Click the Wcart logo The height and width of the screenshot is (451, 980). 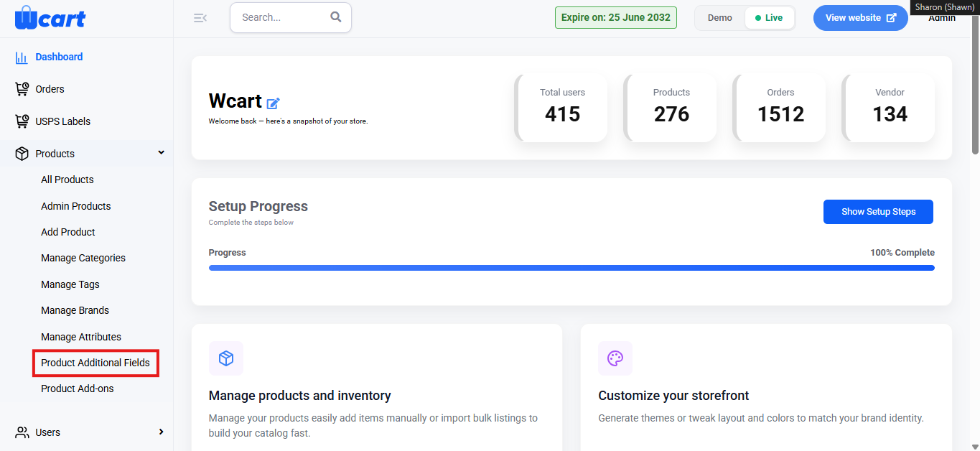coord(50,17)
